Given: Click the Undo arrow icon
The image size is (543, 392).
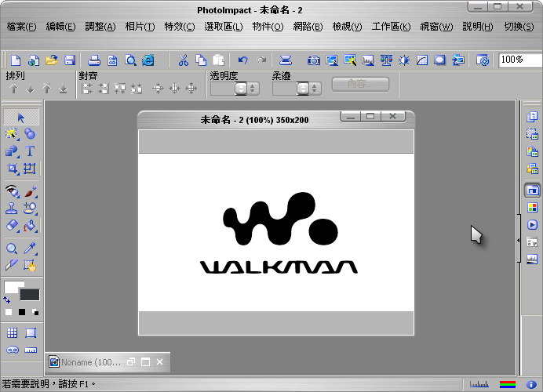Looking at the screenshot, I should [x=242, y=60].
